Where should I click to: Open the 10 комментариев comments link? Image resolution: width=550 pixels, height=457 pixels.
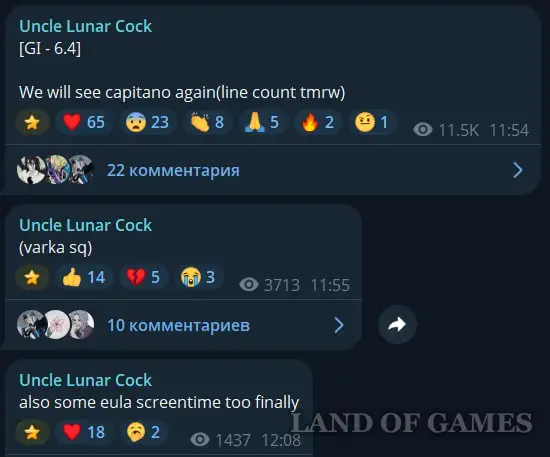tap(179, 325)
